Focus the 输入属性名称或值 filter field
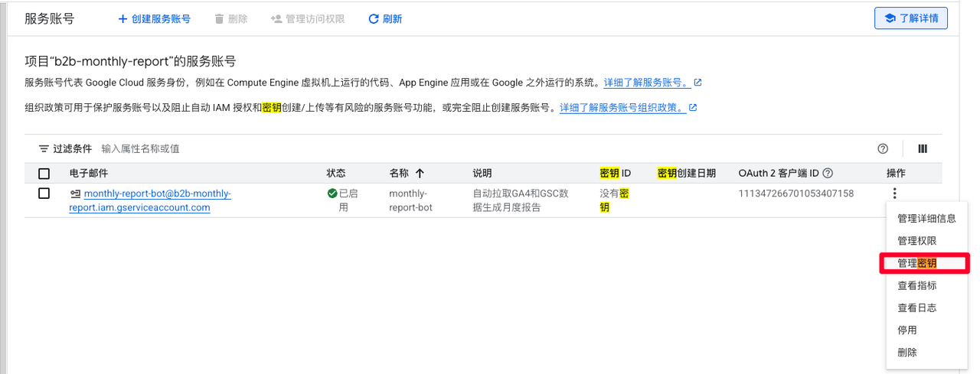Viewport: 980px width, 374px height. (x=140, y=149)
